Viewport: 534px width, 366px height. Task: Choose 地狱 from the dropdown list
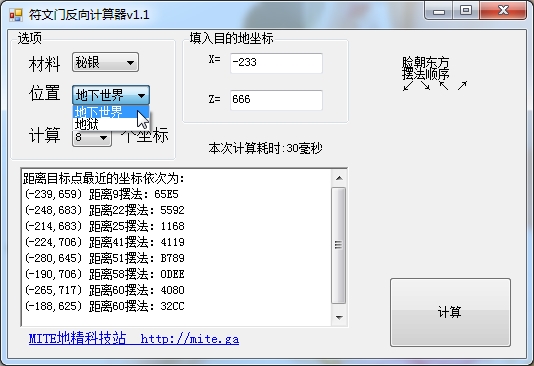pos(111,124)
